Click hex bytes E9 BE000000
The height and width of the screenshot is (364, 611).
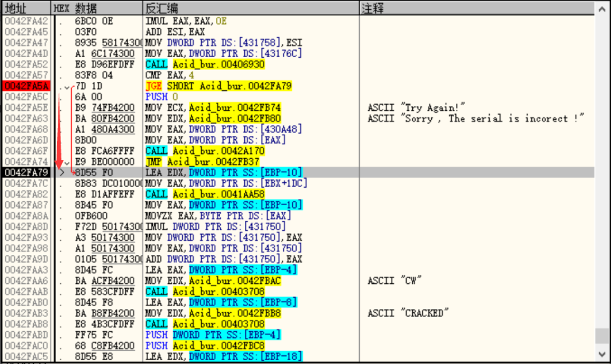tap(105, 162)
